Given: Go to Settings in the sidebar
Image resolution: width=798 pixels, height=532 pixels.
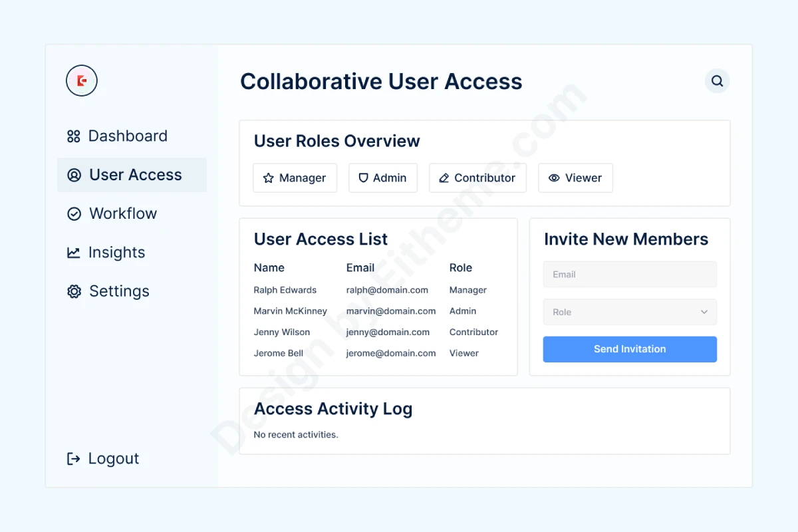Looking at the screenshot, I should (118, 291).
